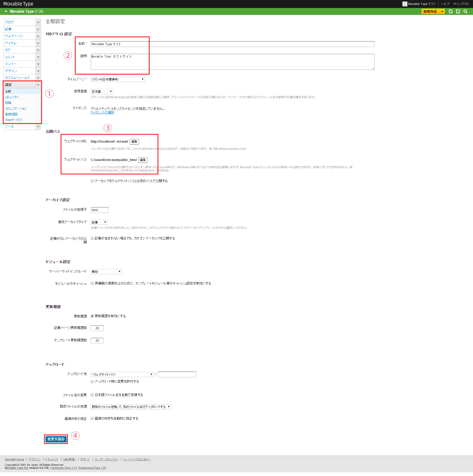Screen dimensions: 473x476
Task: Expand the カスタムフィールド menu arrow
Action: click(x=38, y=78)
